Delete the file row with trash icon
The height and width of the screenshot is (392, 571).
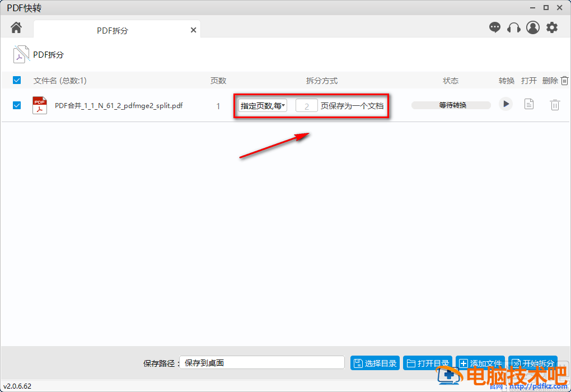555,105
